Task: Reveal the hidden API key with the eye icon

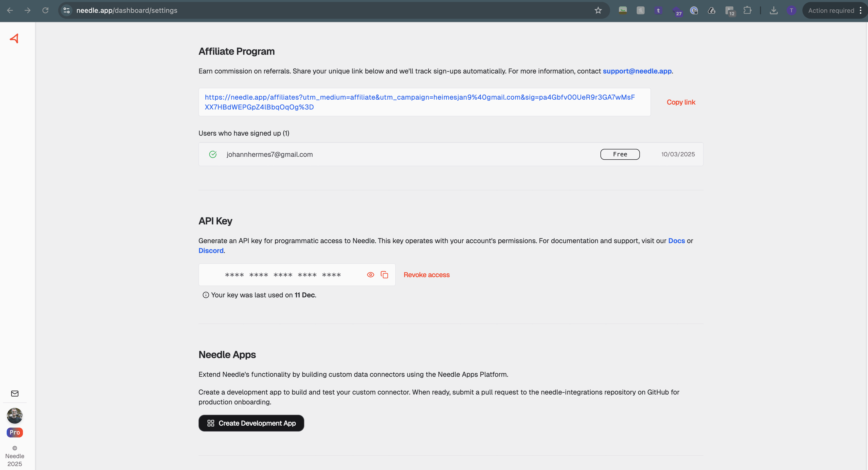Action: pyautogui.click(x=370, y=275)
